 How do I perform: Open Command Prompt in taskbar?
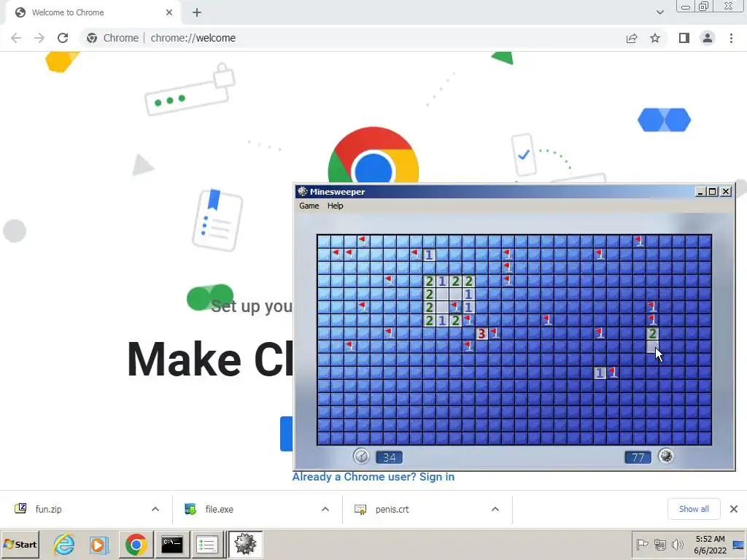172,544
